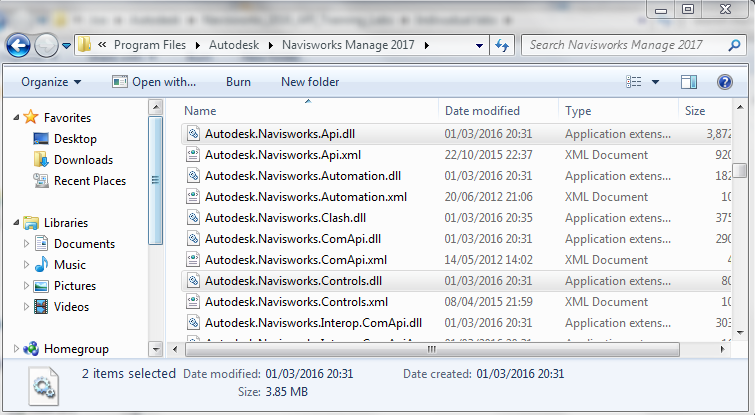Click file list horizontal scroll right arrow
Screen dimensions: 755x415
click(x=723, y=350)
